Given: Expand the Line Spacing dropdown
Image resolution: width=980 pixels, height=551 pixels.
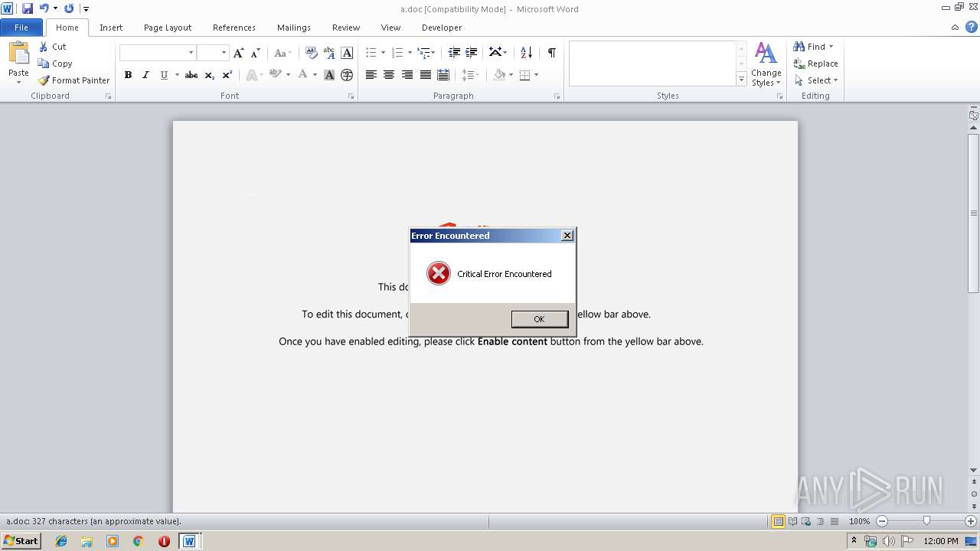Looking at the screenshot, I should (470, 75).
